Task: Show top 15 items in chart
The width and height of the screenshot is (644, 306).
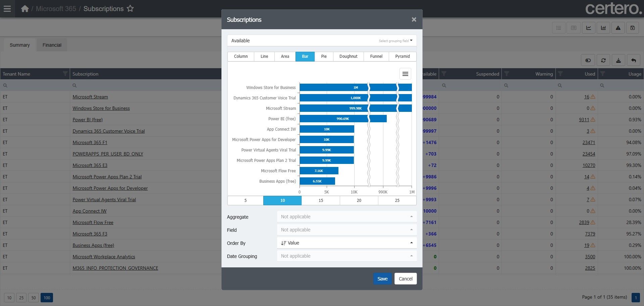Action: (321, 201)
